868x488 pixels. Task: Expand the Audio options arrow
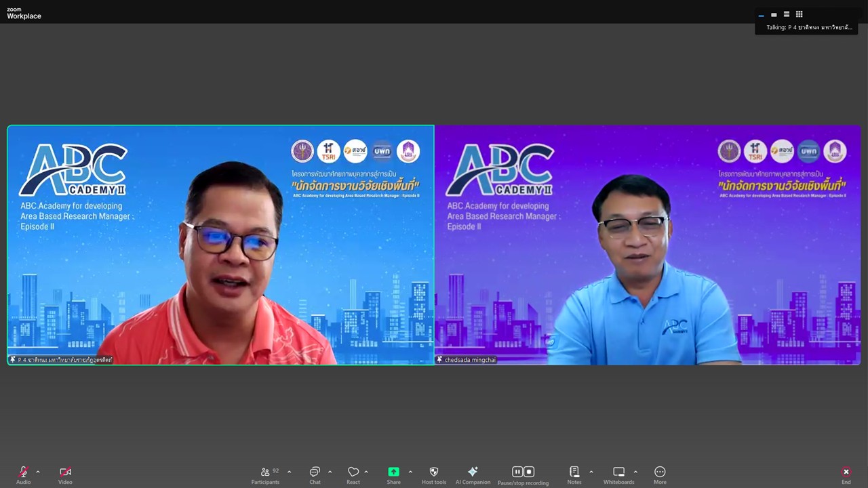38,472
